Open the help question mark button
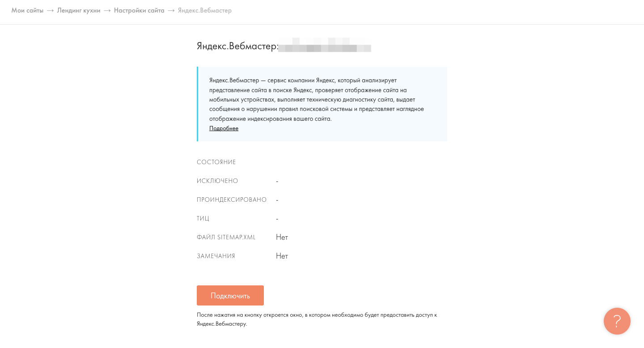This screenshot has height=348, width=644. 617,321
